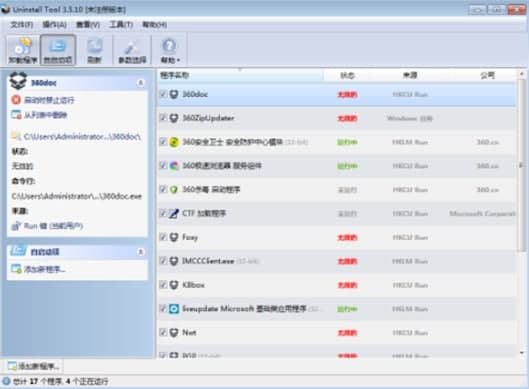Click the 360ZipUpdater shield icon
Screen dimensions: 529x389
[174, 118]
